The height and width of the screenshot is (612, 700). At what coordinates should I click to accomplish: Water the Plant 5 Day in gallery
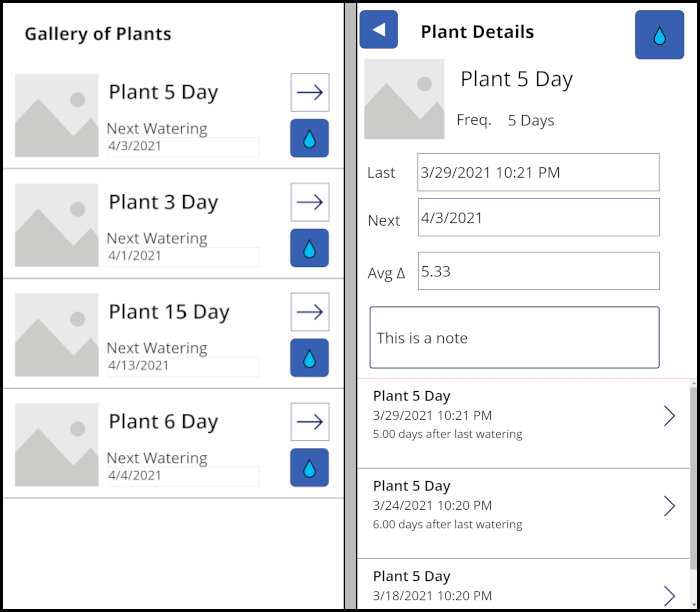pos(309,138)
